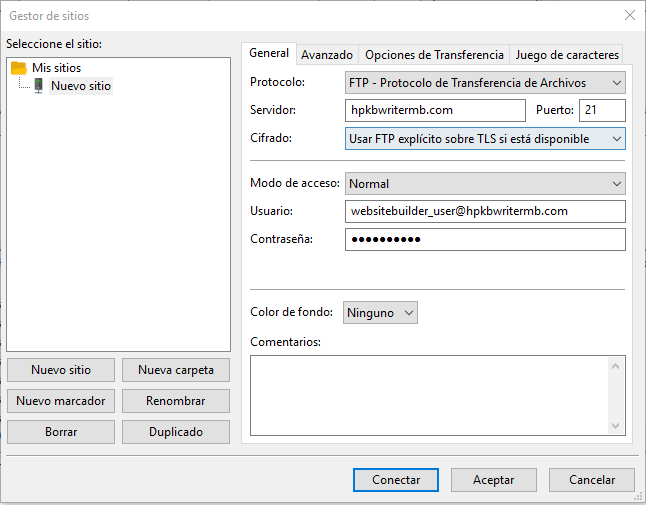Click the Conectar button
This screenshot has width=646, height=505.
click(x=396, y=480)
